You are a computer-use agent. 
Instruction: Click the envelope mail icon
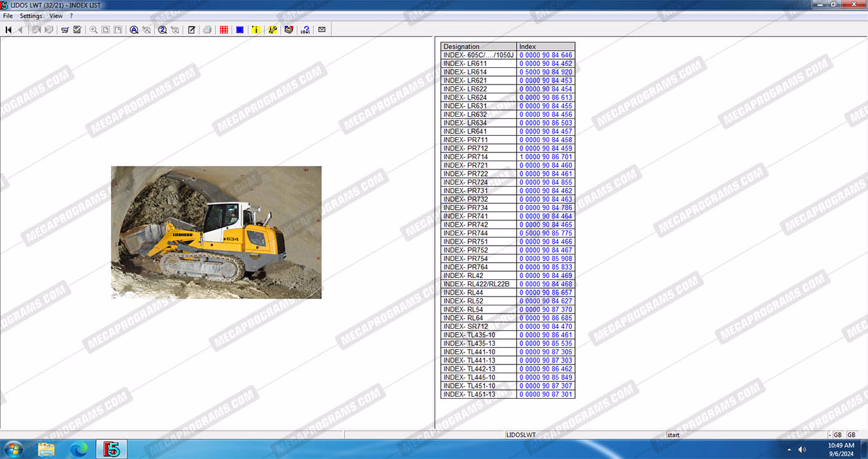click(322, 30)
